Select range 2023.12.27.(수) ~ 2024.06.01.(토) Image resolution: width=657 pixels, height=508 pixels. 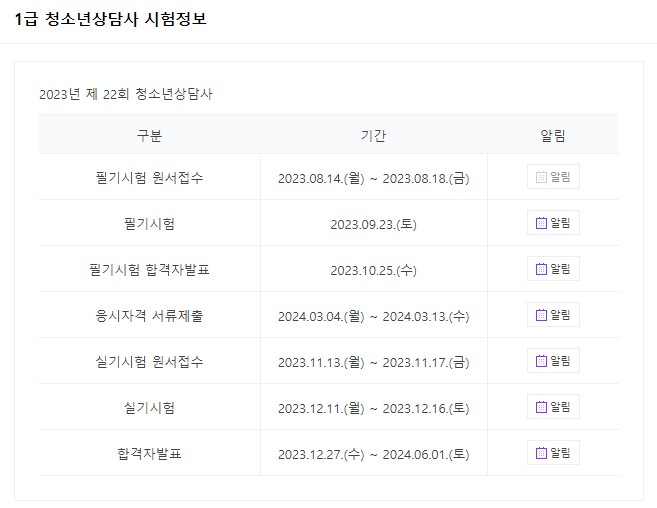pyautogui.click(x=373, y=454)
